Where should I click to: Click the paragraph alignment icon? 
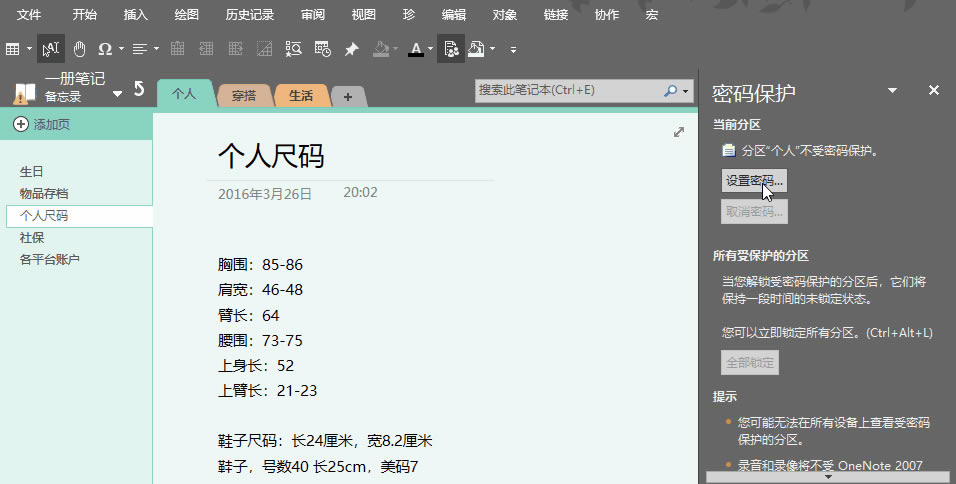click(x=140, y=48)
